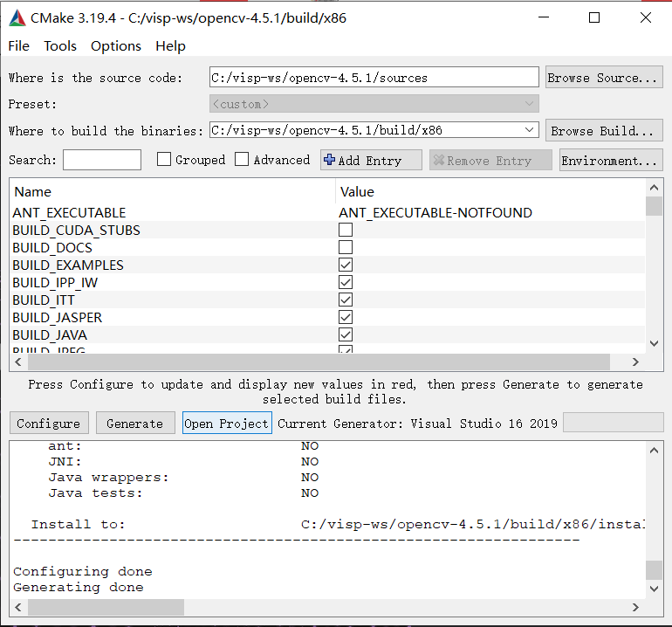Click cache list scroll down arrow
This screenshot has width=672, height=627.
point(654,343)
